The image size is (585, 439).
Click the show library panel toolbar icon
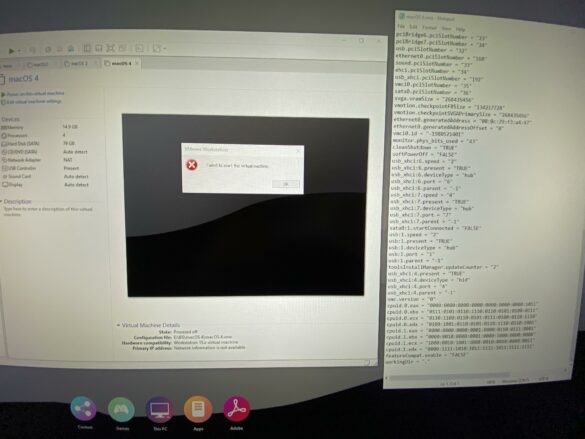pos(87,48)
